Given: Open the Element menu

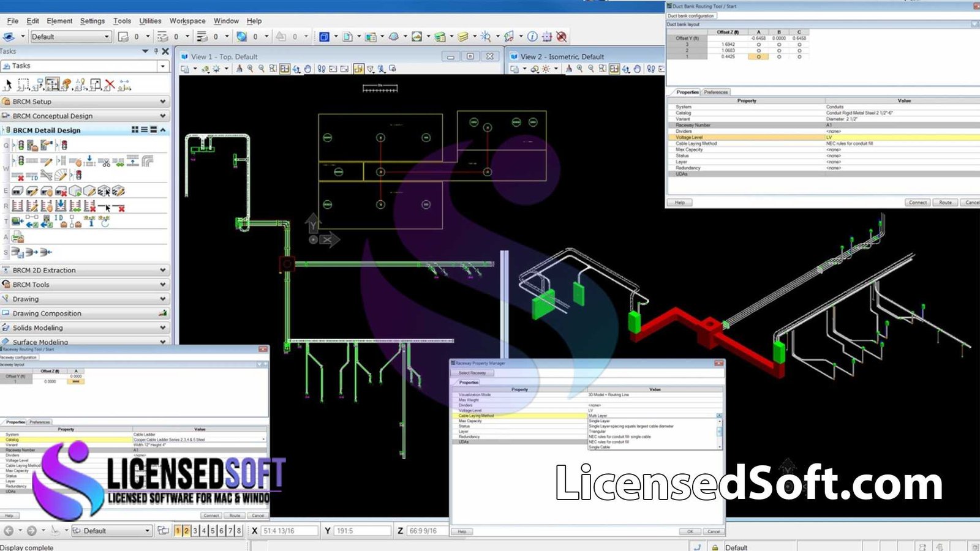Looking at the screenshot, I should click(x=59, y=21).
